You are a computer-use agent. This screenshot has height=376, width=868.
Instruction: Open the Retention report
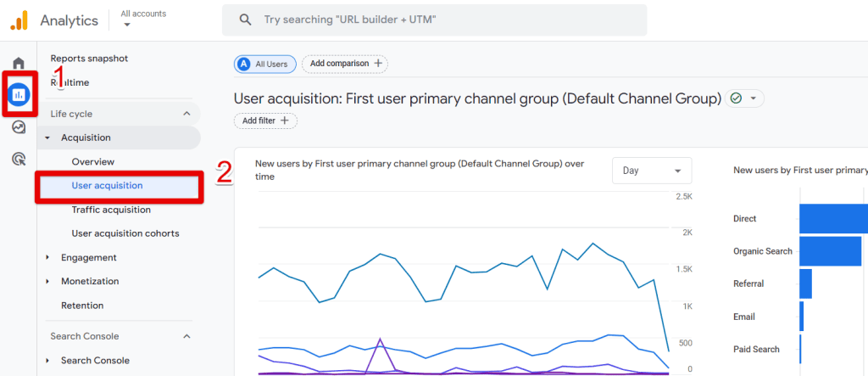82,306
